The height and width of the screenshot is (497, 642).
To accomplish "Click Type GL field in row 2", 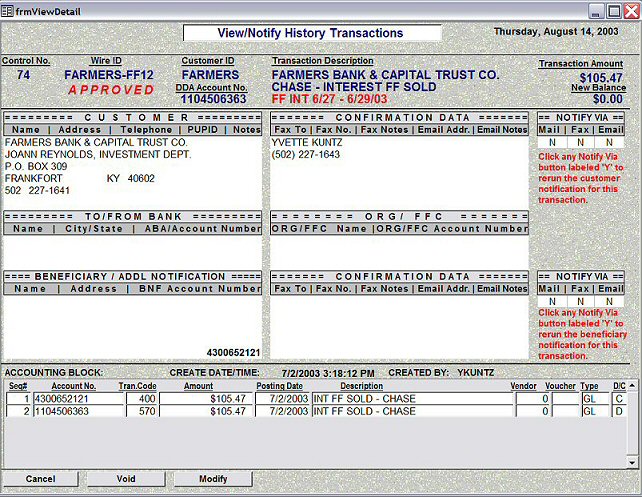I will 595,411.
